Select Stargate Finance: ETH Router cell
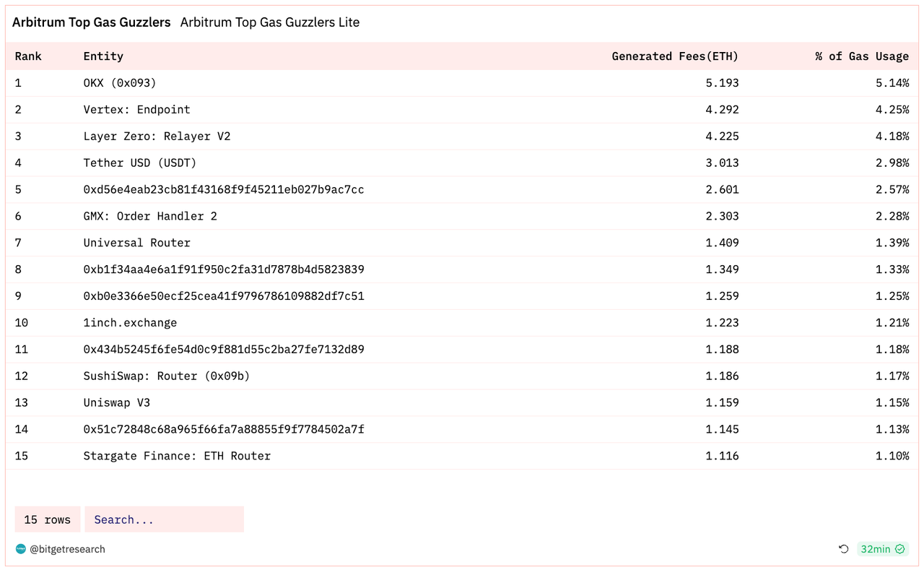 (x=177, y=456)
